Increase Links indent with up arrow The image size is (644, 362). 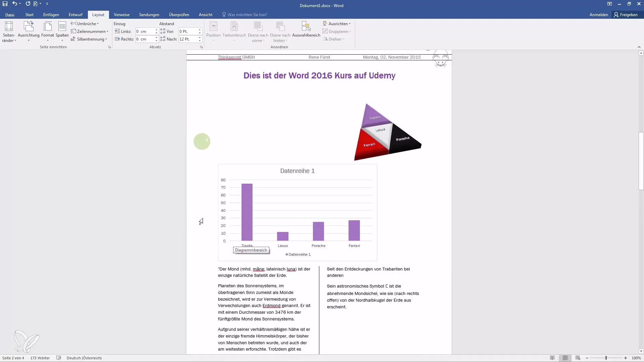(156, 30)
